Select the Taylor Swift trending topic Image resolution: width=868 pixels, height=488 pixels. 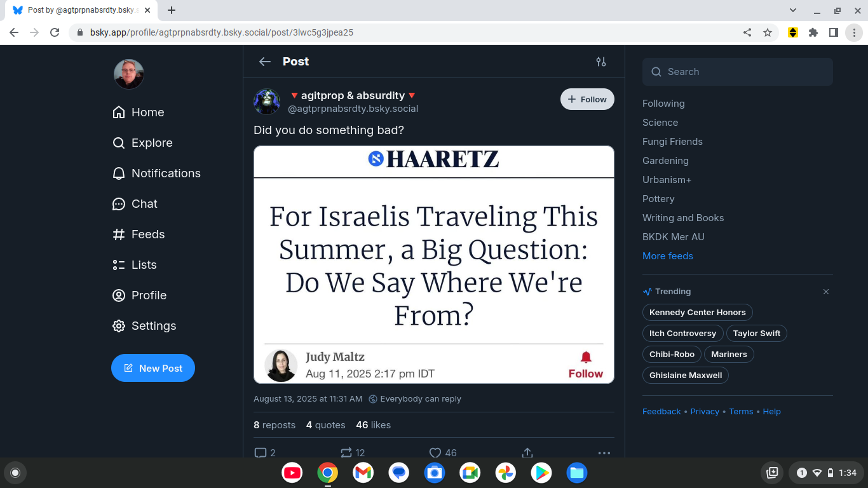756,334
